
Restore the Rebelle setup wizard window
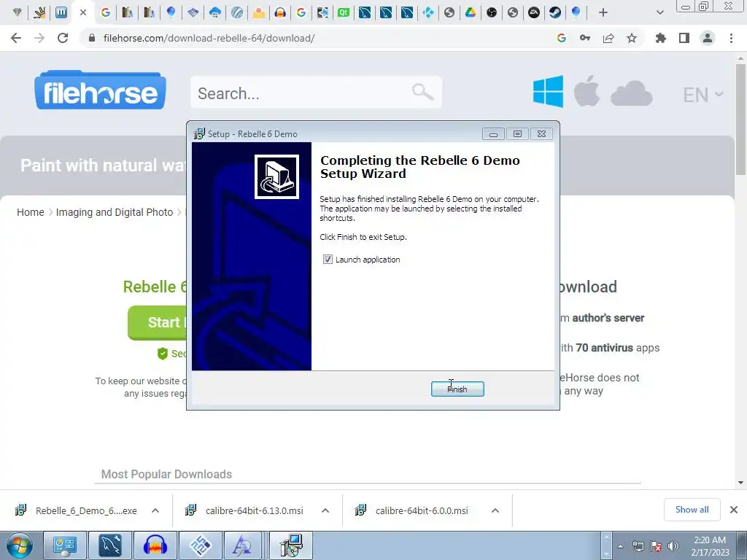[x=517, y=134]
